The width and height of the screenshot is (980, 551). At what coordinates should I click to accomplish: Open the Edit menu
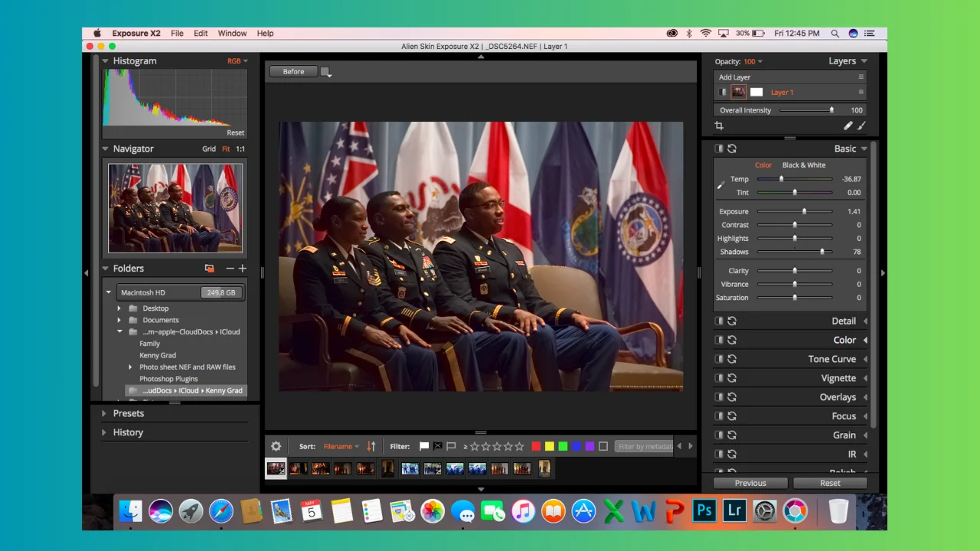[x=201, y=34]
